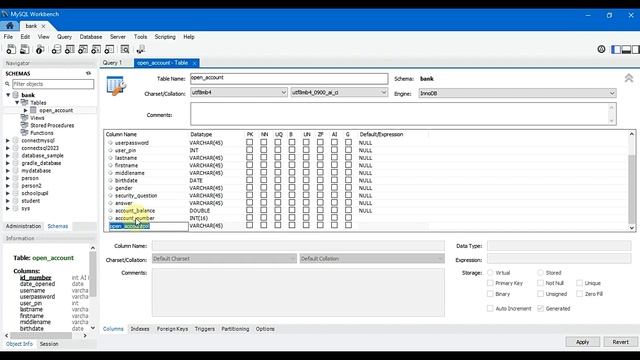Close the open_account - Table tab
This screenshot has width=640, height=360.
(195, 63)
